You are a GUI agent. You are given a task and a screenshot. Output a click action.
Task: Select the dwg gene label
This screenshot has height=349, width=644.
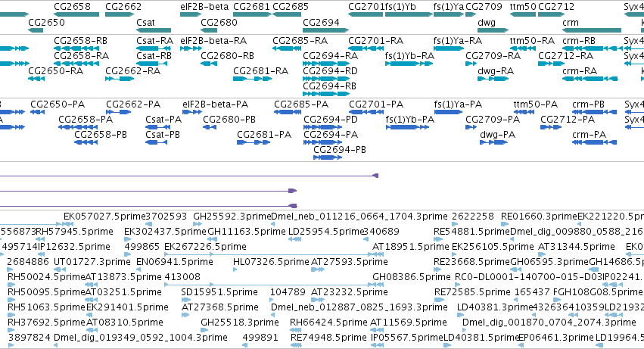[x=487, y=22]
